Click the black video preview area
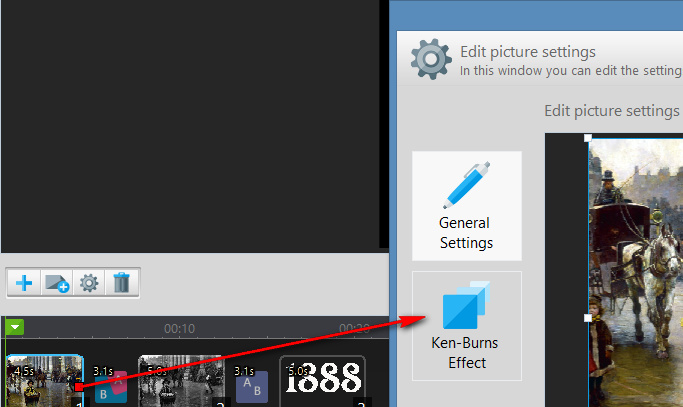683x407 pixels. click(x=190, y=124)
